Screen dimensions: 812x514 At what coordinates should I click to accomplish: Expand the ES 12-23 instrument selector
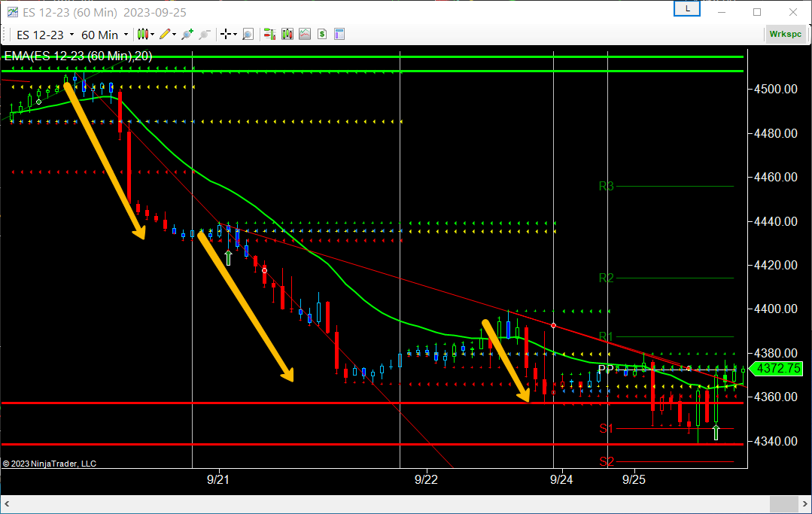pyautogui.click(x=71, y=35)
